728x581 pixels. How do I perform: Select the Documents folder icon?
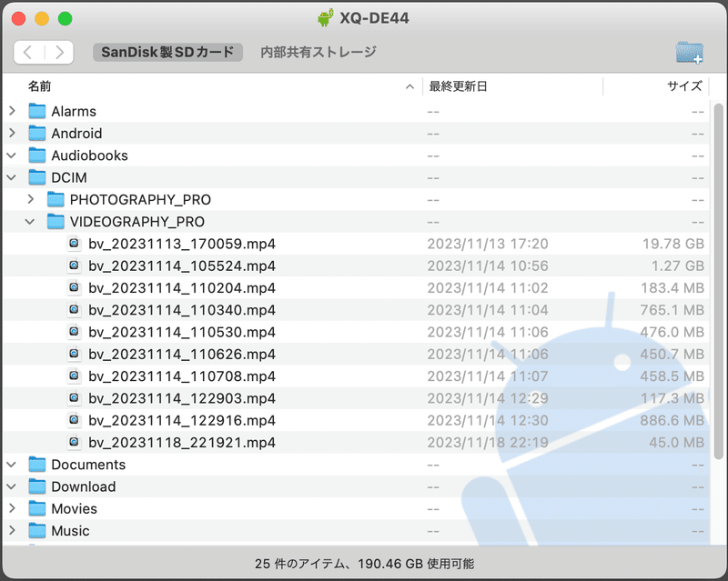(x=37, y=465)
